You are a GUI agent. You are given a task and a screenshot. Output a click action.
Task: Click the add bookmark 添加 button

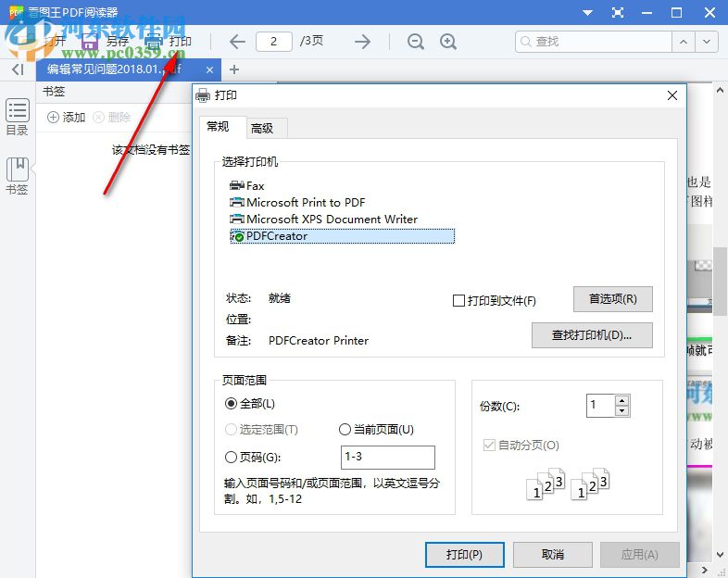coord(67,117)
